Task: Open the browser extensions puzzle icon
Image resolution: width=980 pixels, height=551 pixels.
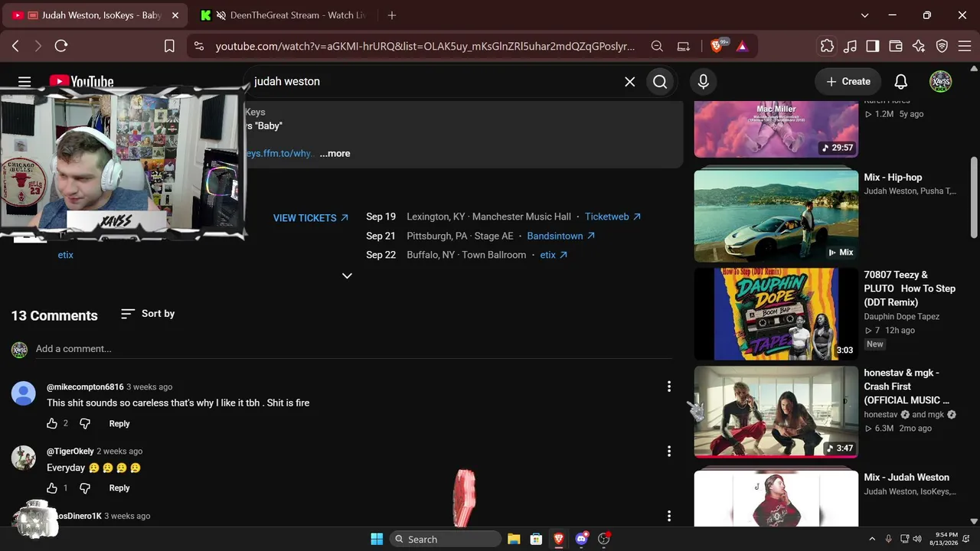Action: [x=827, y=46]
